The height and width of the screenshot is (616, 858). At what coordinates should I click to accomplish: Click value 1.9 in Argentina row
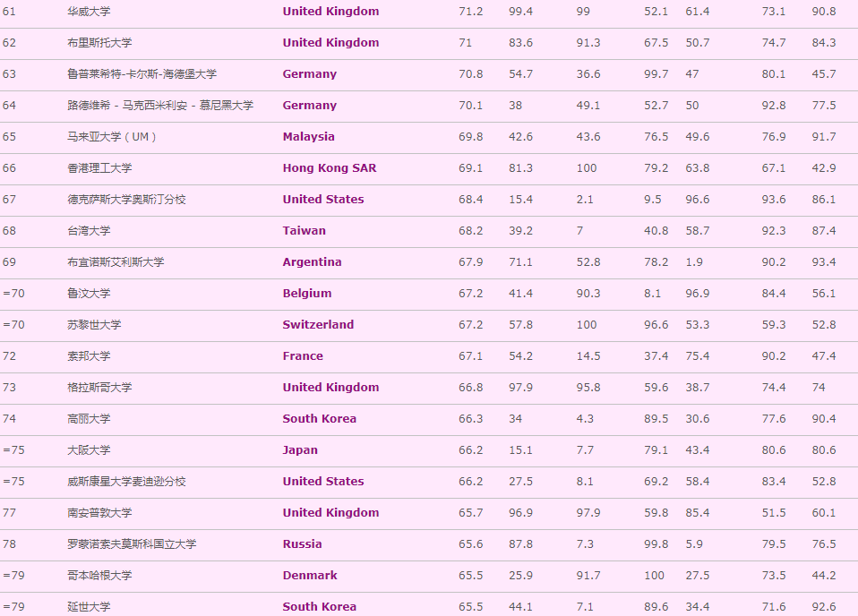pos(694,262)
